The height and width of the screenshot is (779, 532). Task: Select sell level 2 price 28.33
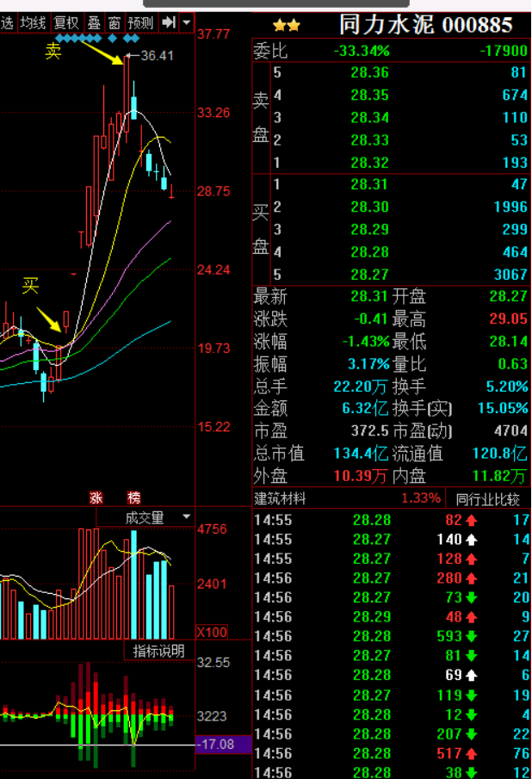pyautogui.click(x=369, y=140)
